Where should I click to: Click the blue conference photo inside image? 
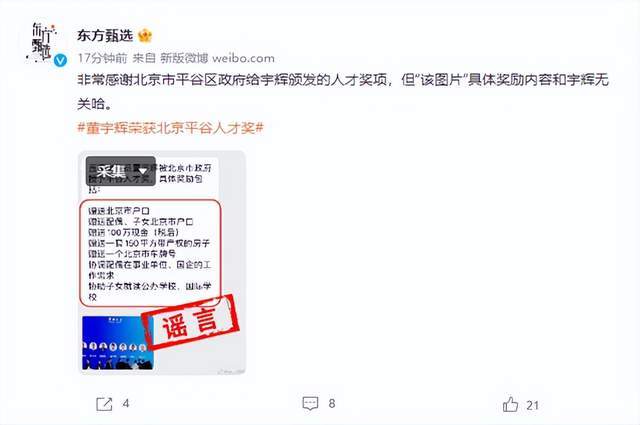[x=118, y=343]
